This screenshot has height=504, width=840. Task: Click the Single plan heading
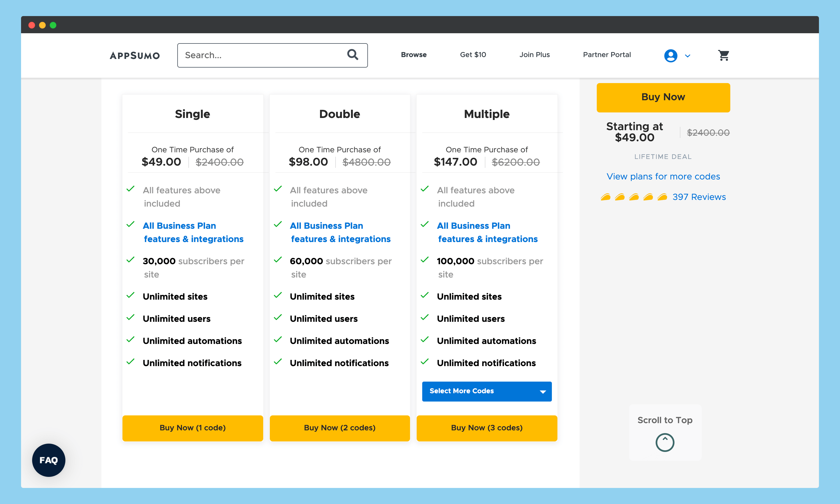coord(192,114)
